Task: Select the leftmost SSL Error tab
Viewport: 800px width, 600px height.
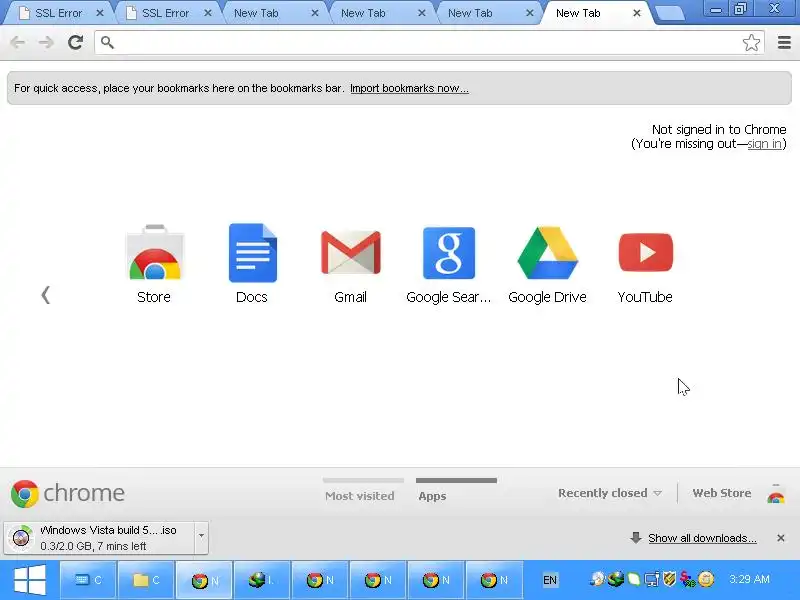Action: click(58, 13)
